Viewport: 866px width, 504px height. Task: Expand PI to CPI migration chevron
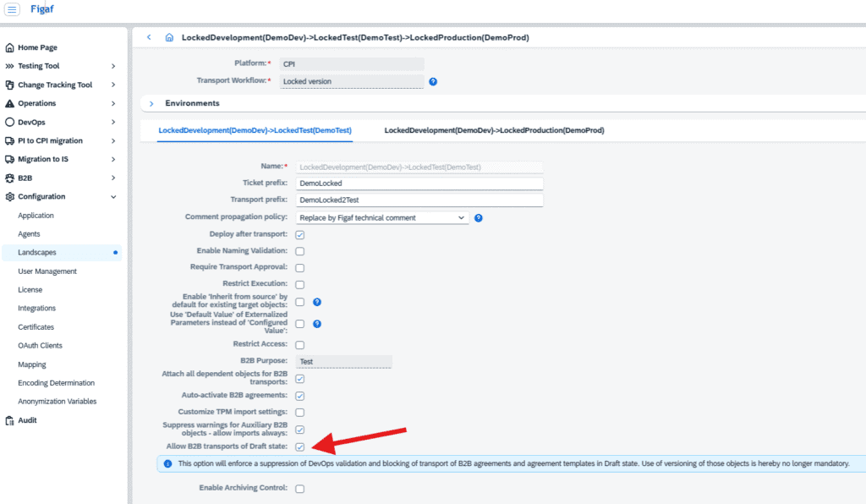click(113, 140)
